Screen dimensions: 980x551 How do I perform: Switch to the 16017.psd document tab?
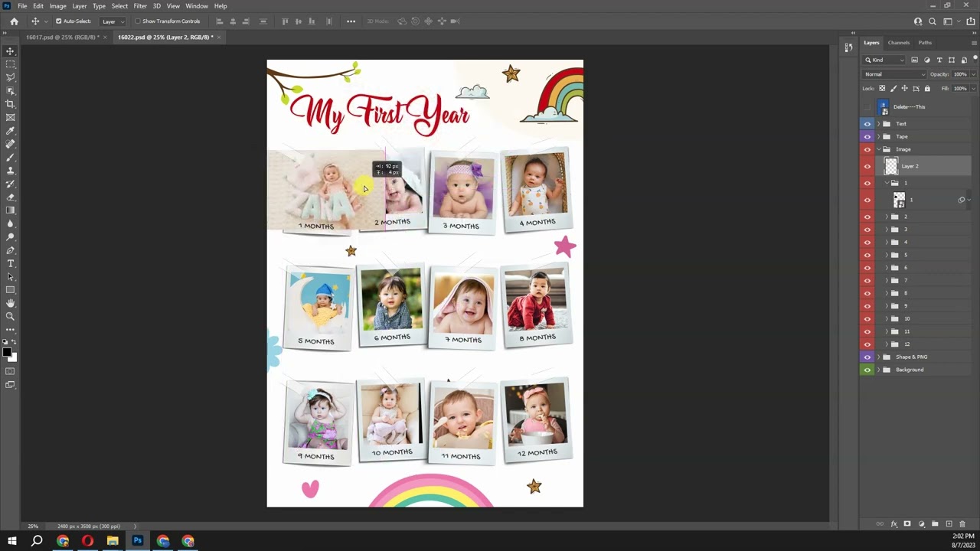(x=61, y=37)
